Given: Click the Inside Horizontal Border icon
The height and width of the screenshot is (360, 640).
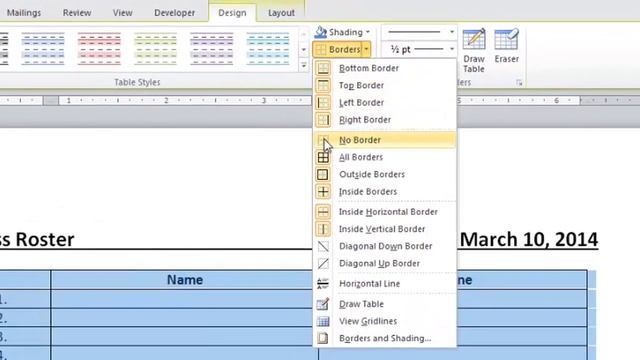Looking at the screenshot, I should (323, 212).
